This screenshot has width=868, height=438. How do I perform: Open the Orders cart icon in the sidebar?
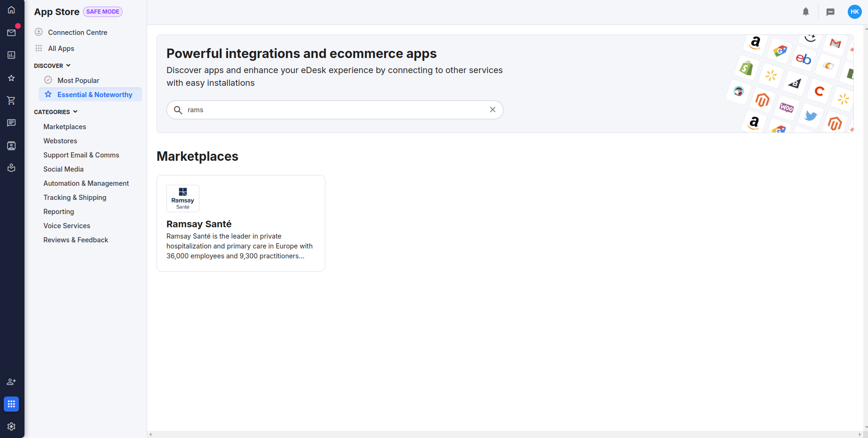click(11, 100)
